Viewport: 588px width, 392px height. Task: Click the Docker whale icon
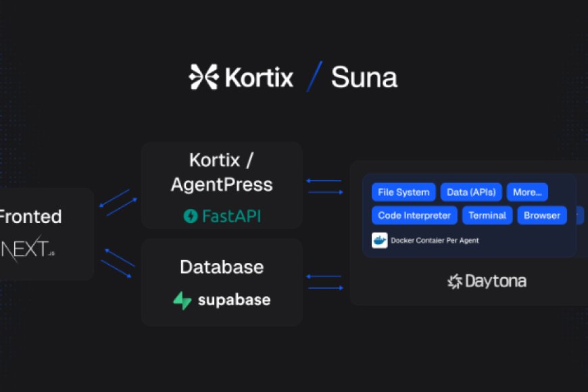(380, 241)
